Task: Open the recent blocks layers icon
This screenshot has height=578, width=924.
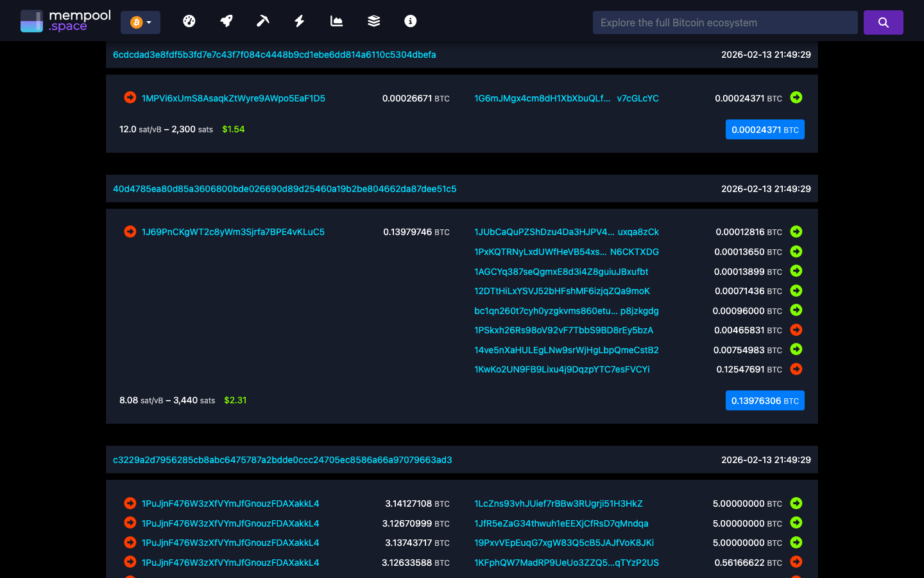Action: pos(373,21)
